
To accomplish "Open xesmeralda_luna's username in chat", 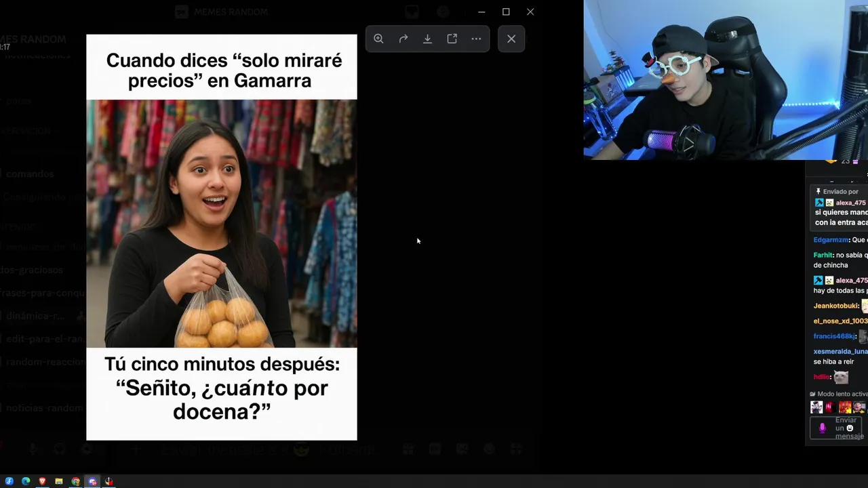I will [x=840, y=351].
